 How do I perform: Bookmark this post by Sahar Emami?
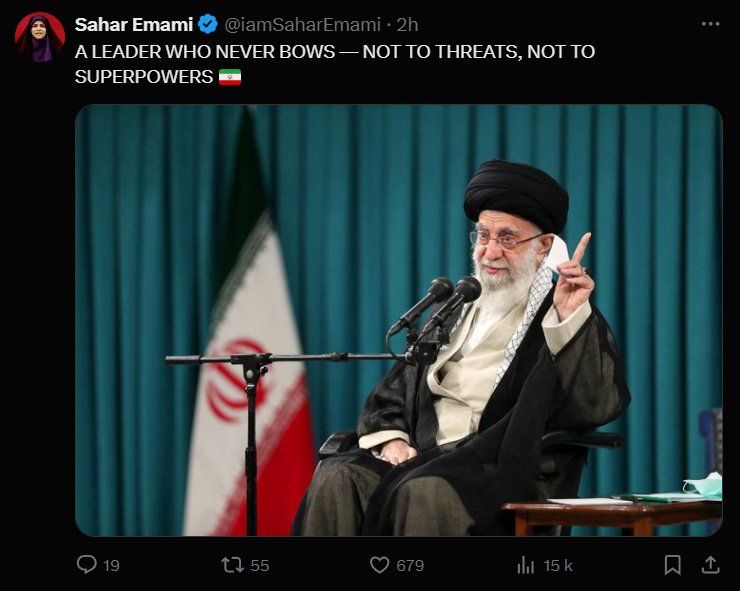[673, 565]
